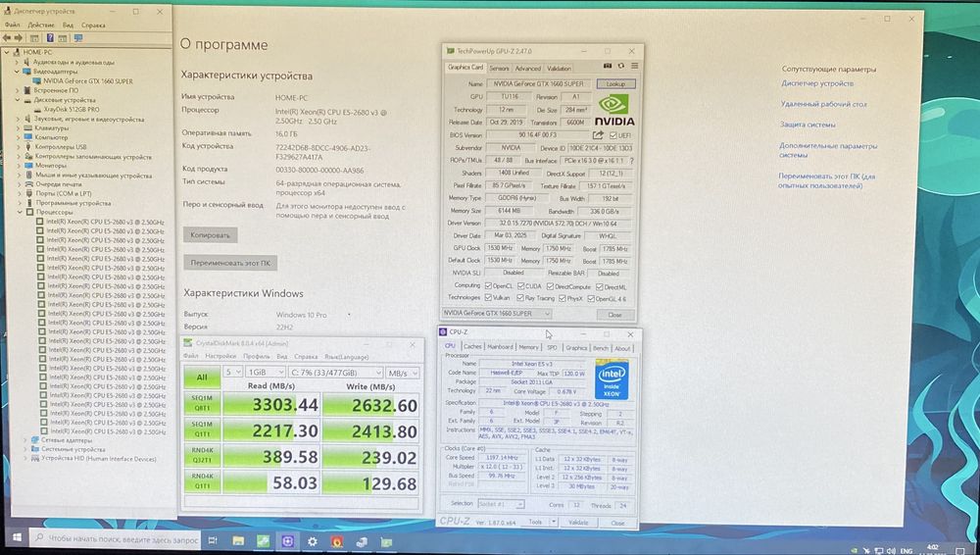This screenshot has width=980, height=555.
Task: Click Forward arrow in Device Manager toolbar
Action: tap(18, 38)
